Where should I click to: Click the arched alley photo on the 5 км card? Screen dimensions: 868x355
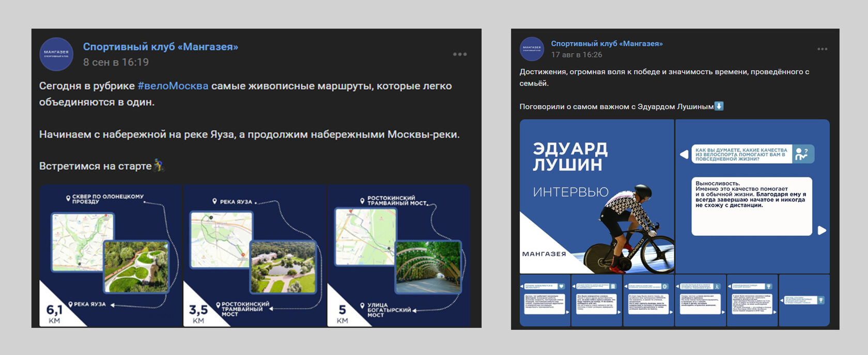click(x=428, y=267)
